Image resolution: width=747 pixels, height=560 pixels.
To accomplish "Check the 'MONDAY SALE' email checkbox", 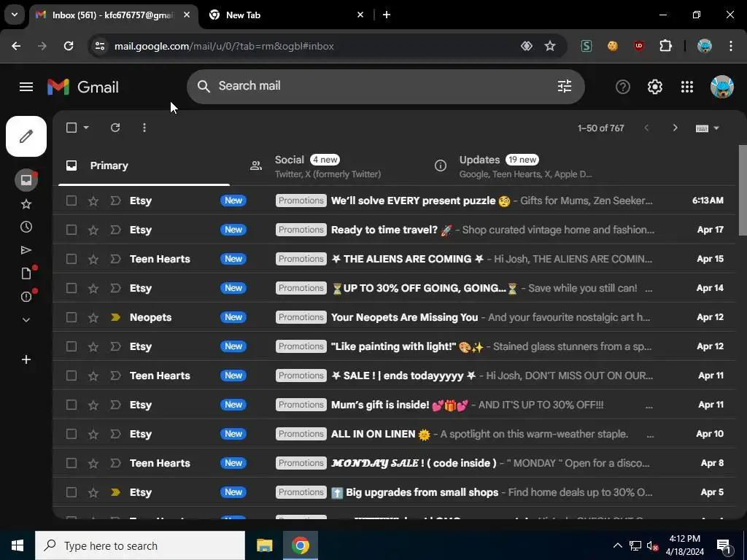I will point(71,463).
